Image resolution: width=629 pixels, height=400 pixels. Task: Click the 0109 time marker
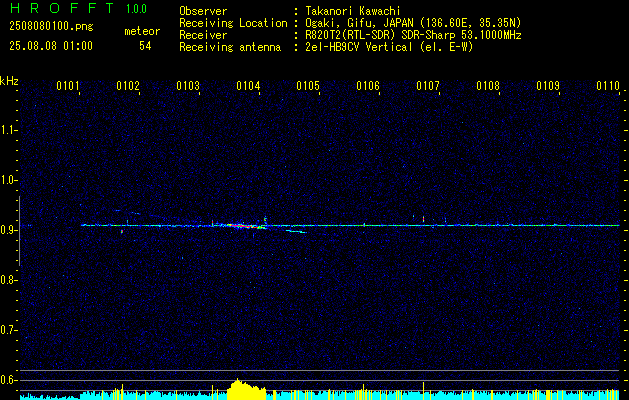click(x=548, y=86)
